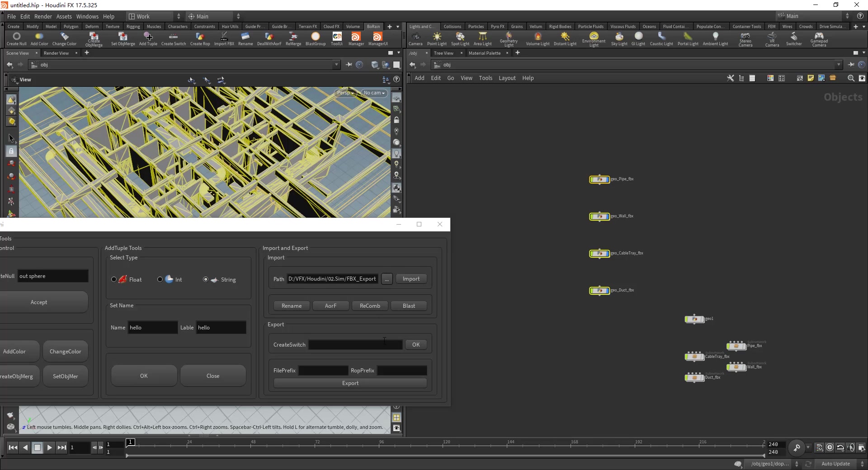Click the BlastGroup shelf icon
868x470 pixels.
click(x=315, y=39)
